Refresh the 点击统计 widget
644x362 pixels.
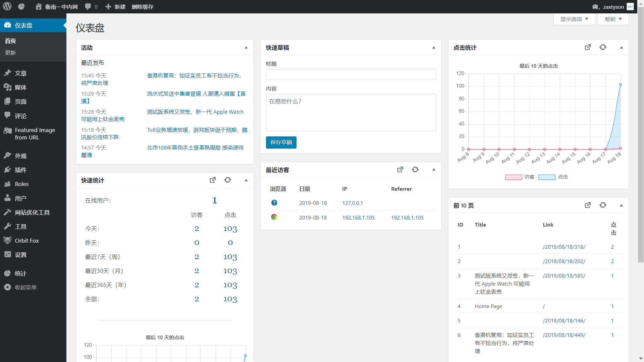coord(603,47)
